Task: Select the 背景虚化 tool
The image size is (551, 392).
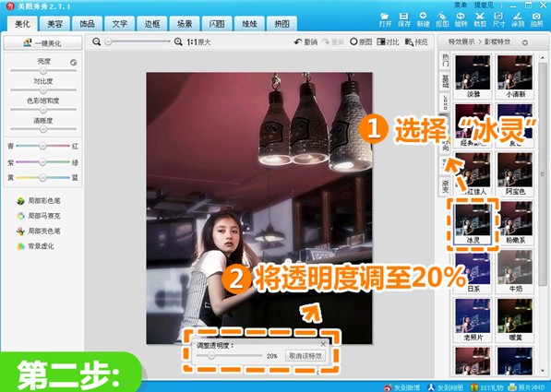Action: 35,246
